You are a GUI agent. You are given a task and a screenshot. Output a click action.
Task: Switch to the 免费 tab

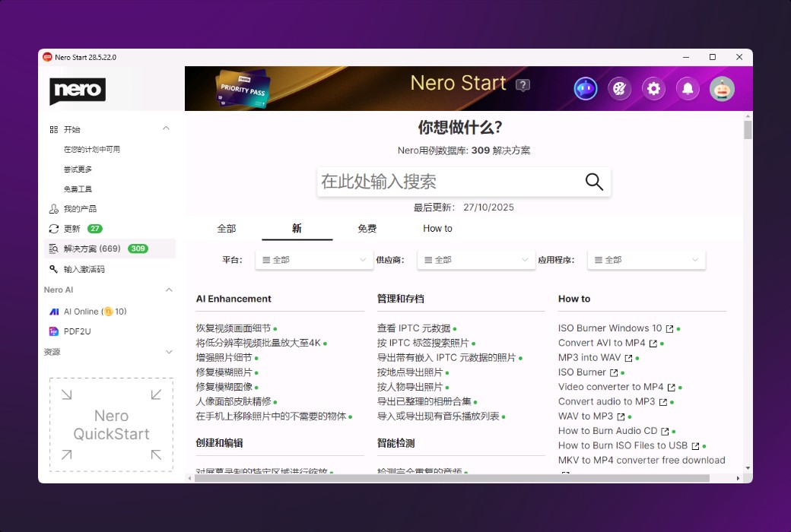tap(367, 228)
